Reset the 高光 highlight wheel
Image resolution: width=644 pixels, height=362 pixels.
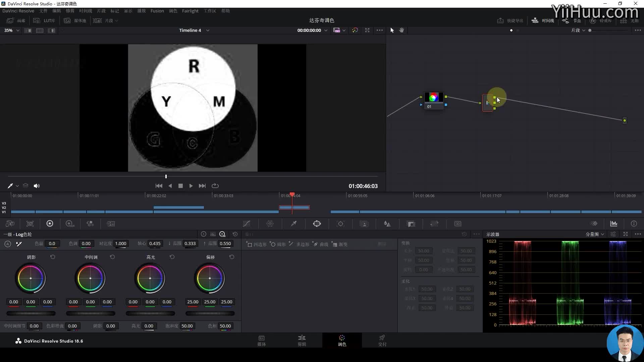pos(172,257)
